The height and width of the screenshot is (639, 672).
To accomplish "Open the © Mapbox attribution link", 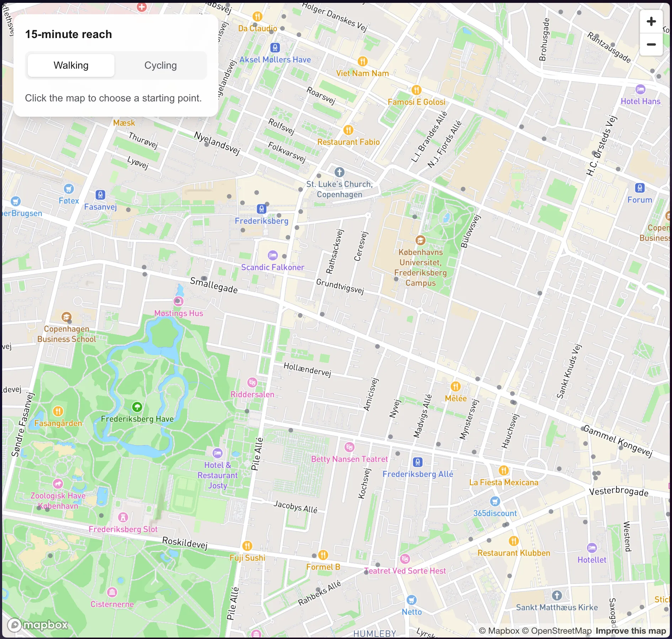I will click(499, 631).
